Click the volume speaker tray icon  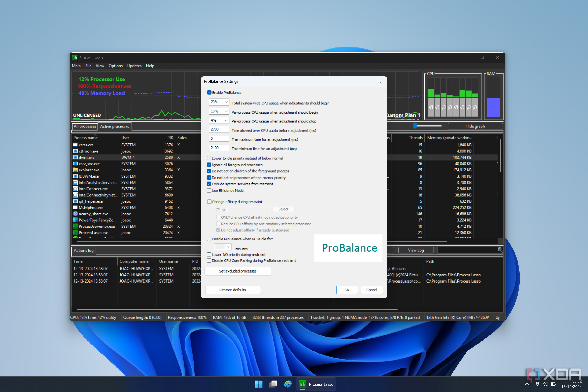coord(545,384)
